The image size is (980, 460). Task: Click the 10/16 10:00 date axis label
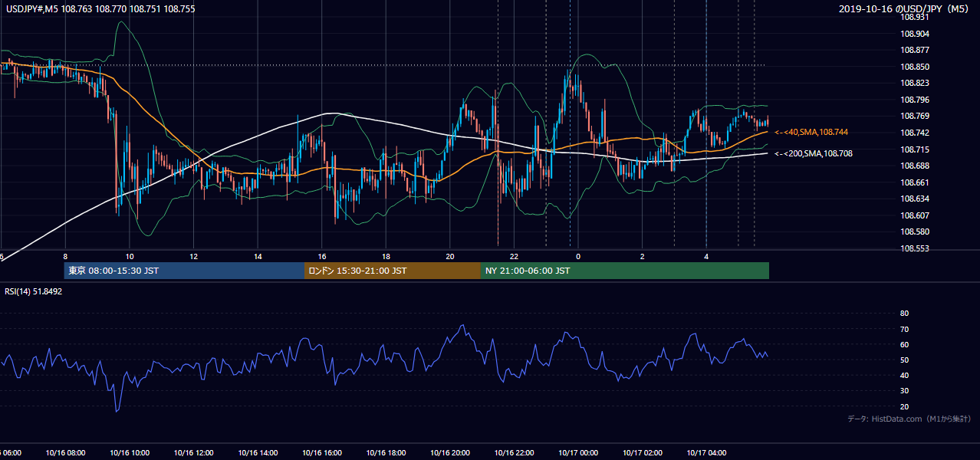(130, 453)
